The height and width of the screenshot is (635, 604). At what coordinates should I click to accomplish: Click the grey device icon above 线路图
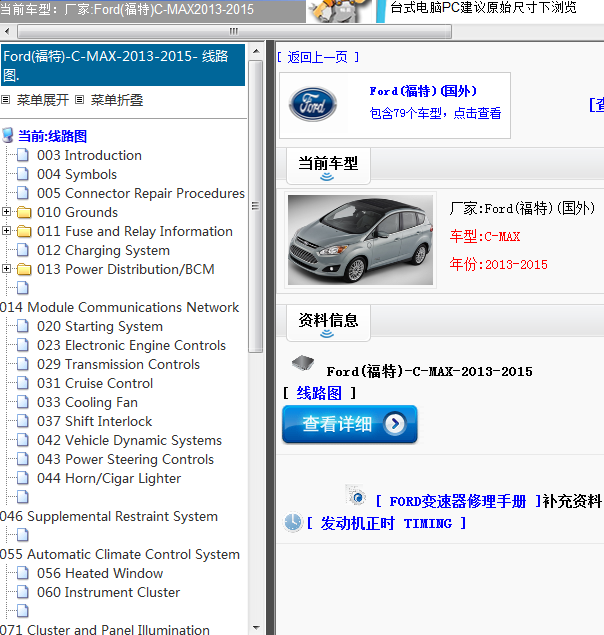(303, 362)
